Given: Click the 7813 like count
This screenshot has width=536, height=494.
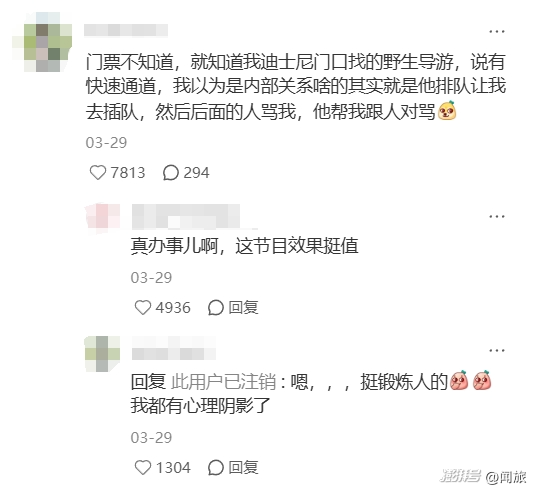Looking at the screenshot, I should tap(128, 173).
